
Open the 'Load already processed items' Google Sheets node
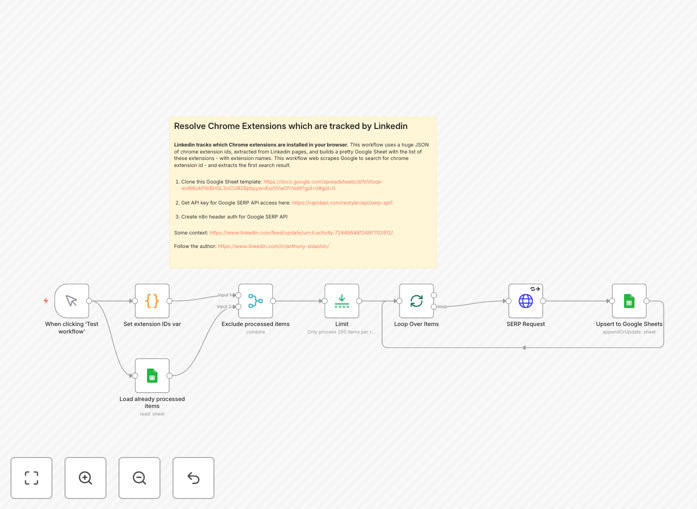click(152, 376)
